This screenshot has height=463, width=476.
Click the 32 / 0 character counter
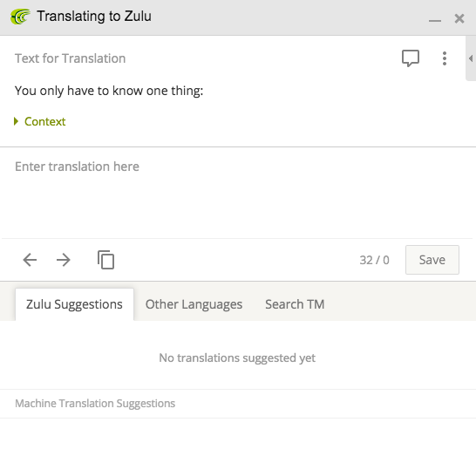tap(374, 260)
